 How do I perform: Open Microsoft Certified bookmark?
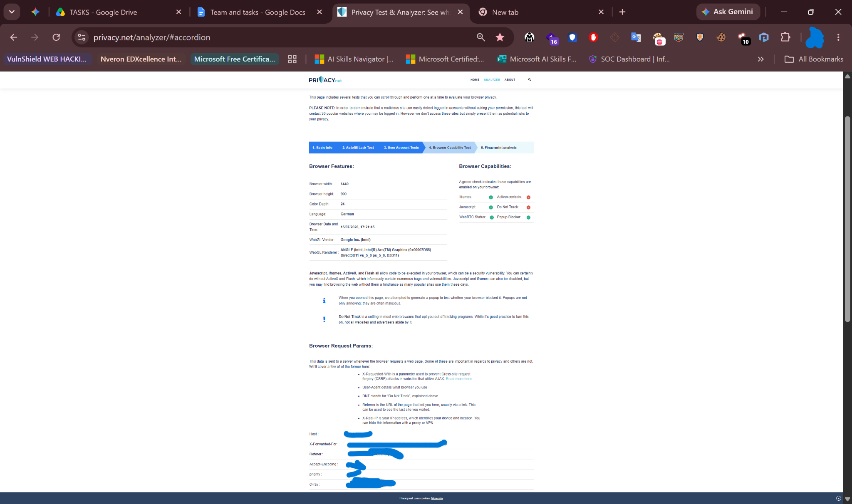tap(445, 59)
